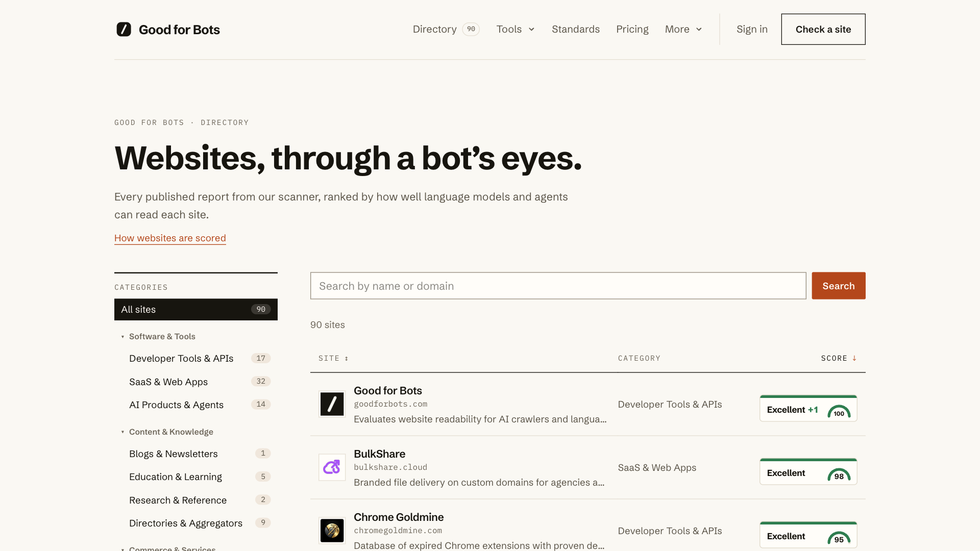Click the orange Search button
980x551 pixels.
coord(838,286)
